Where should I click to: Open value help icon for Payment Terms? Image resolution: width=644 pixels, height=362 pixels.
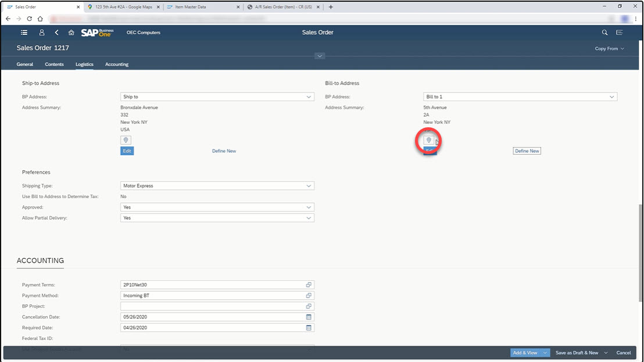(x=309, y=284)
